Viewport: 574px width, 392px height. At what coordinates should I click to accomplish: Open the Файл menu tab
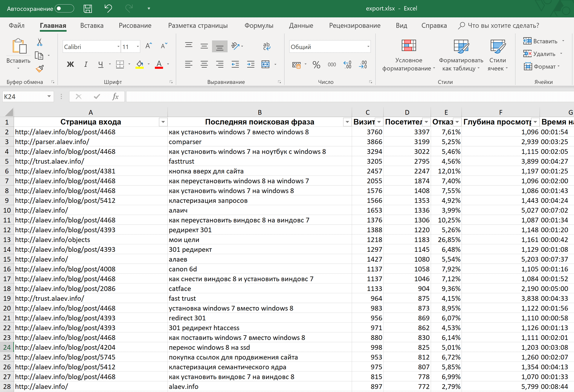point(17,25)
